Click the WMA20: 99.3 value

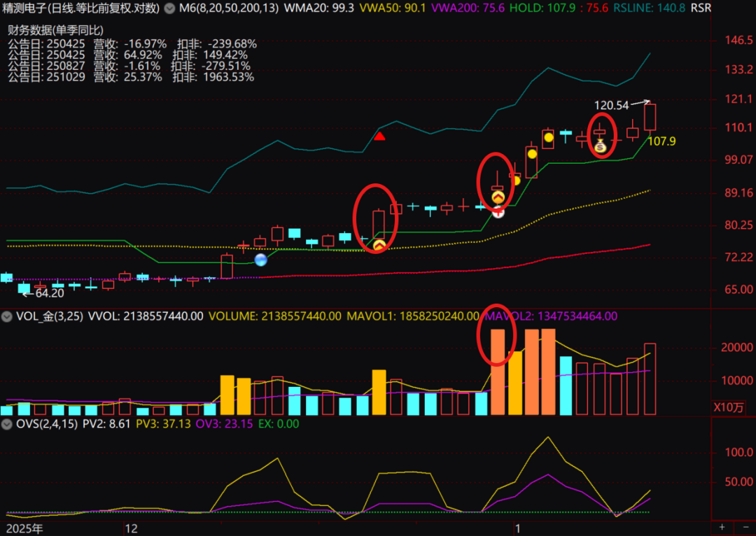(318, 8)
